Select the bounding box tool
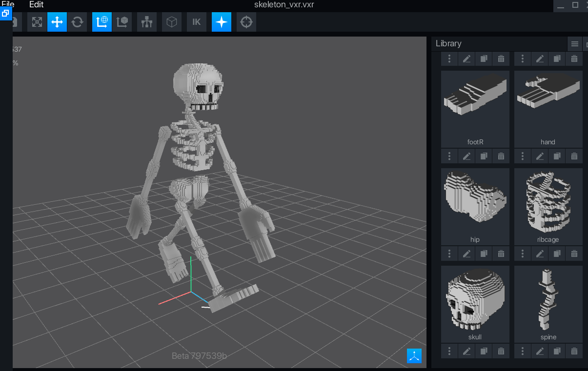Viewport: 588px width, 371px height. pyautogui.click(x=171, y=21)
